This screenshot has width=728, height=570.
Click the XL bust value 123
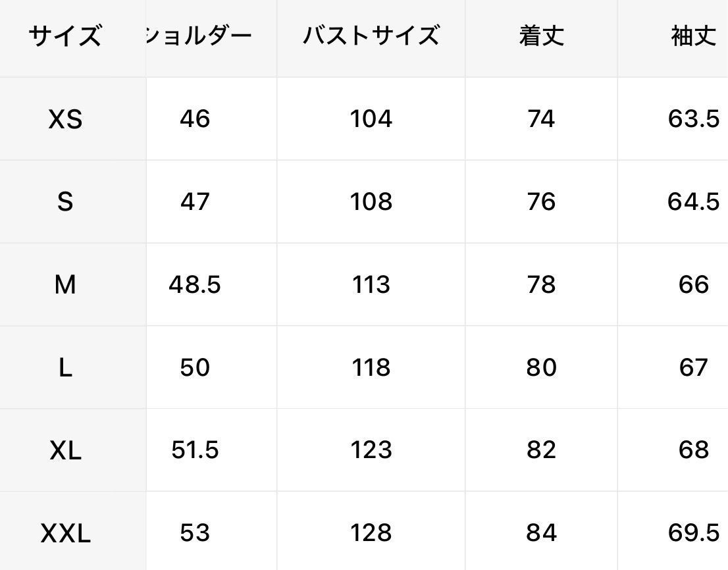click(371, 450)
